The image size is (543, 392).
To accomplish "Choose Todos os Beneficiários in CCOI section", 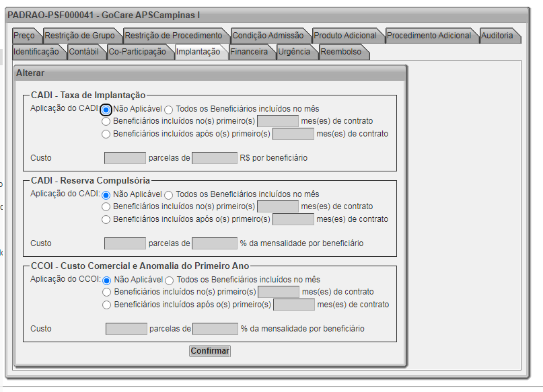I will click(170, 280).
